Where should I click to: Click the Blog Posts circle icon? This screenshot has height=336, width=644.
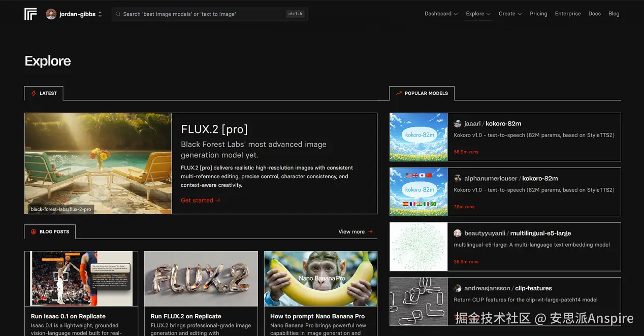click(34, 231)
